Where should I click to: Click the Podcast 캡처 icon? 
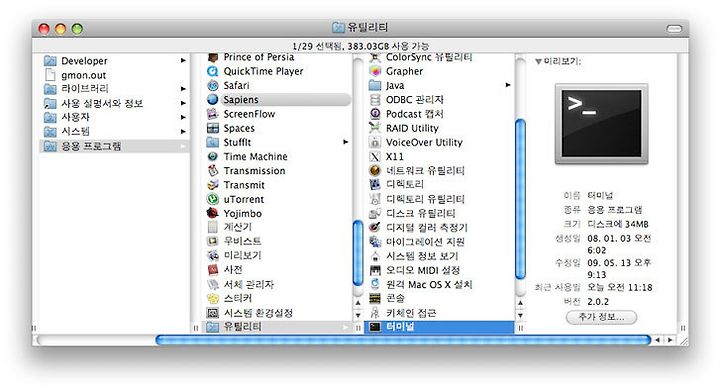point(375,114)
